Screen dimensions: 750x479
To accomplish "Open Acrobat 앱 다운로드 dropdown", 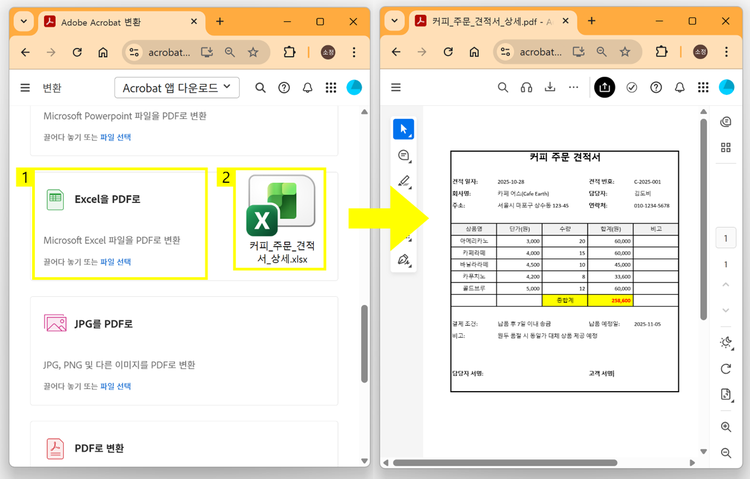I will (177, 88).
